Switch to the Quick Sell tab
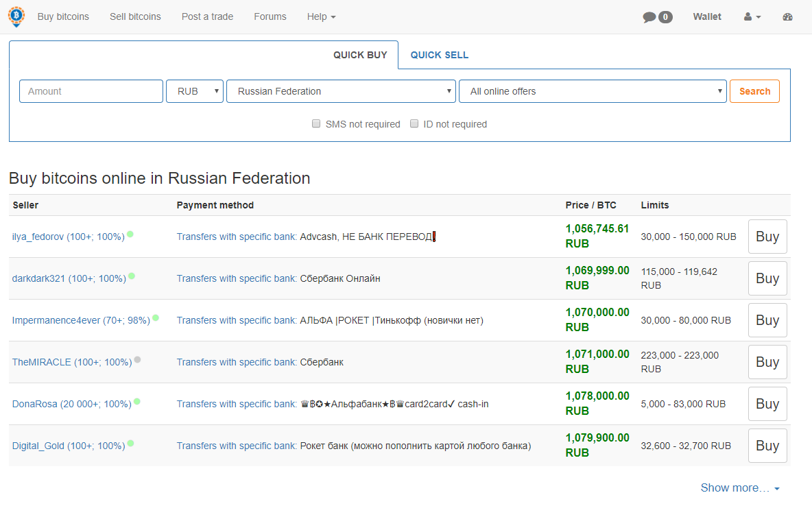The height and width of the screenshot is (506, 812). click(439, 55)
